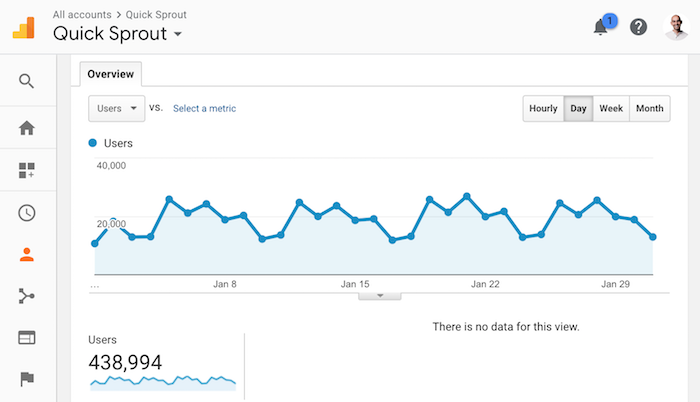Switch to the Overview tab

(111, 74)
